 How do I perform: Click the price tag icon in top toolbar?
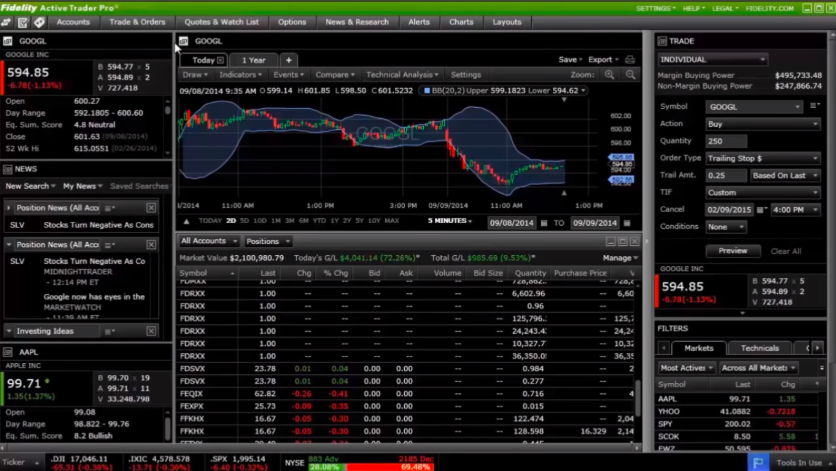pyautogui.click(x=39, y=22)
